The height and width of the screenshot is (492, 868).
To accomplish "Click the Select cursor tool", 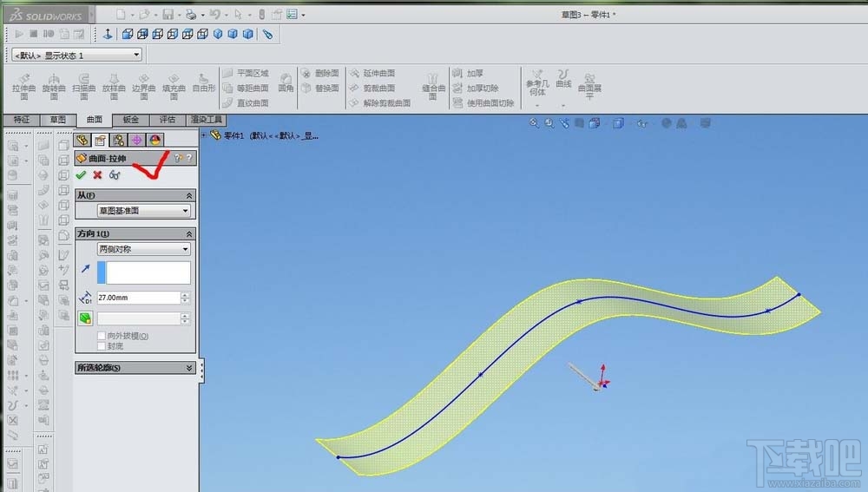I will click(238, 15).
